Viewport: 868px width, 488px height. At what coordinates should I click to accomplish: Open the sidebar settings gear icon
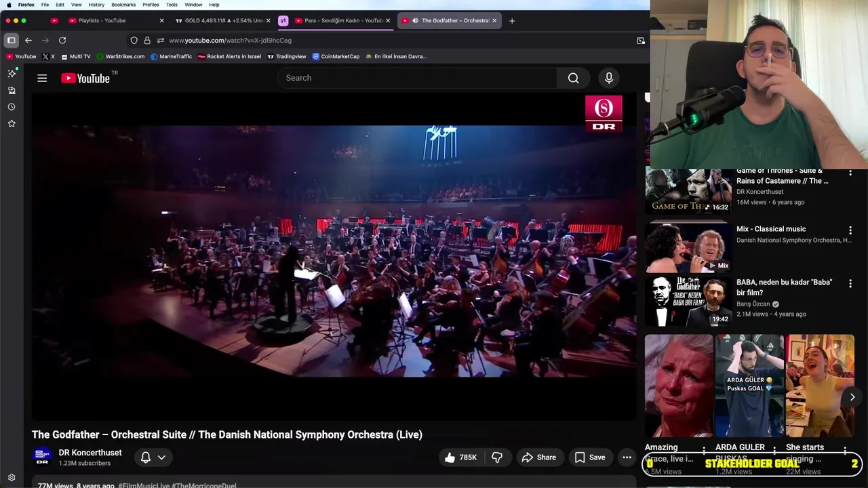click(12, 478)
